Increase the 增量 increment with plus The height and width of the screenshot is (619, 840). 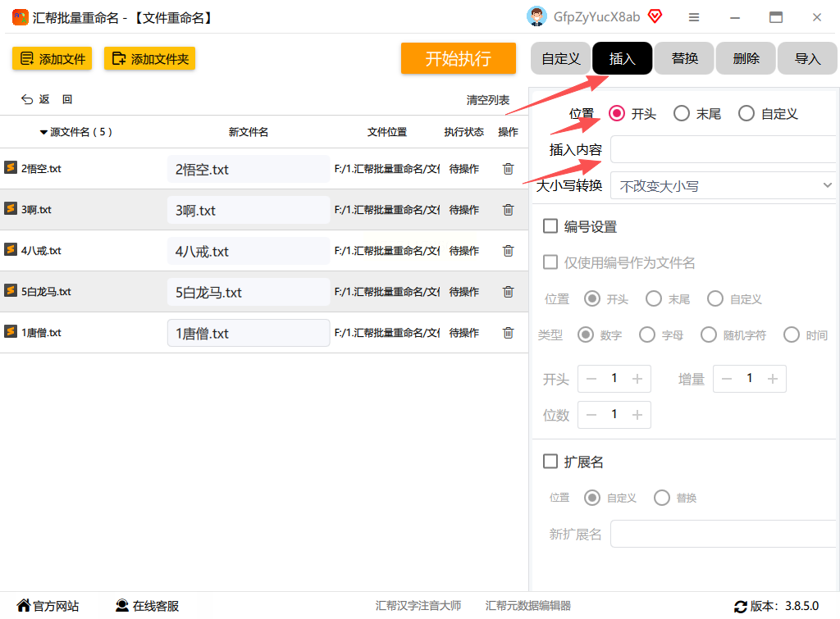[773, 379]
